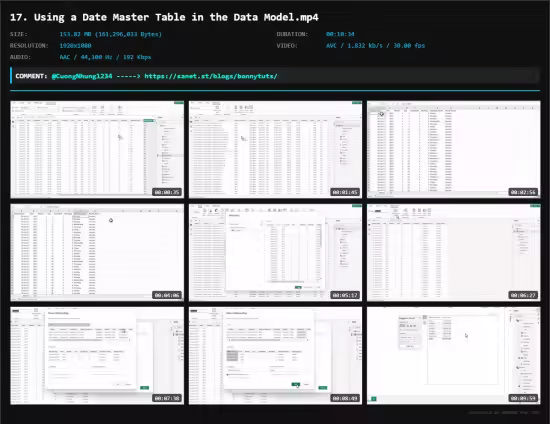Viewport: 550px width, 424px height.
Task: Open the thumbnail stamped 00:06:27
Action: click(x=454, y=253)
